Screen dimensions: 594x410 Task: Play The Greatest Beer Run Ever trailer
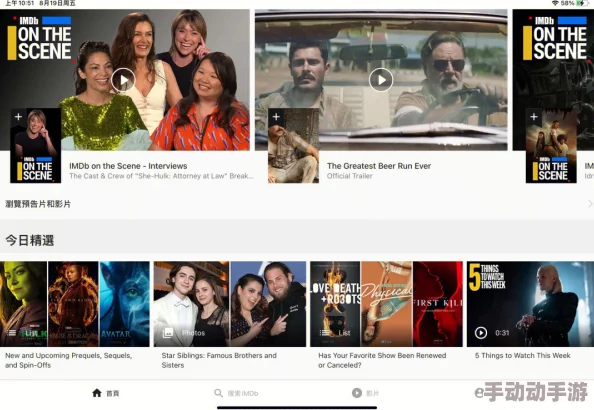coord(381,80)
